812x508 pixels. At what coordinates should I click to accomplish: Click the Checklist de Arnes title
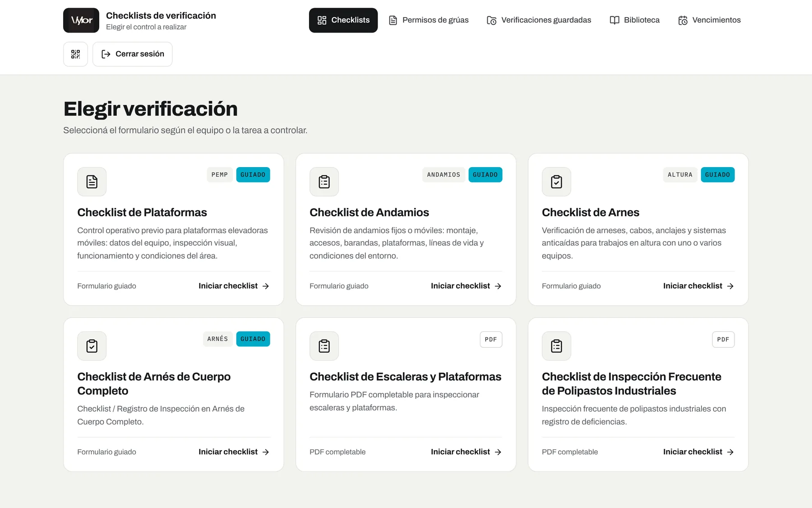[x=591, y=213]
